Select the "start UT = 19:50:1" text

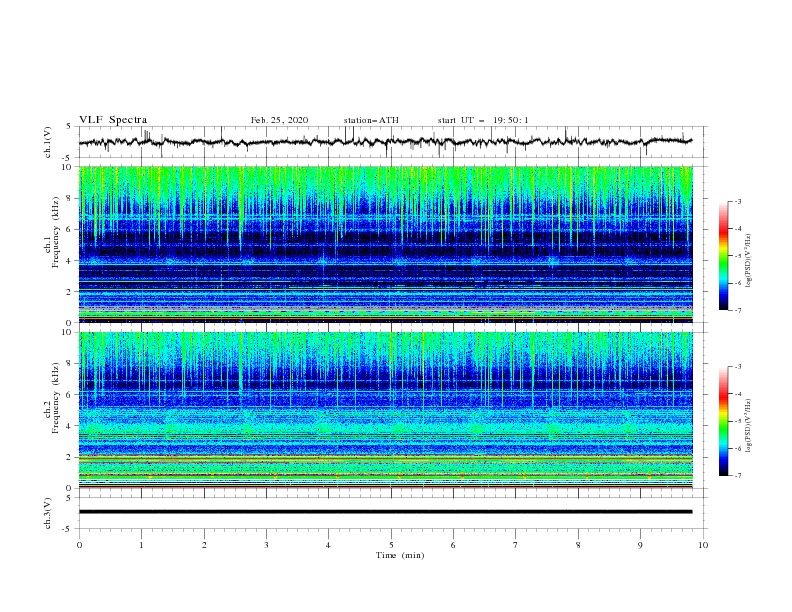483,120
